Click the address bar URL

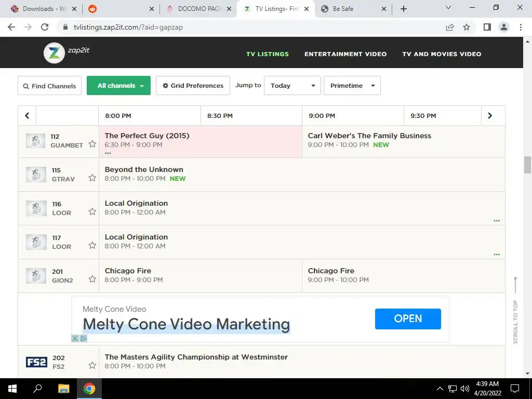pos(128,27)
